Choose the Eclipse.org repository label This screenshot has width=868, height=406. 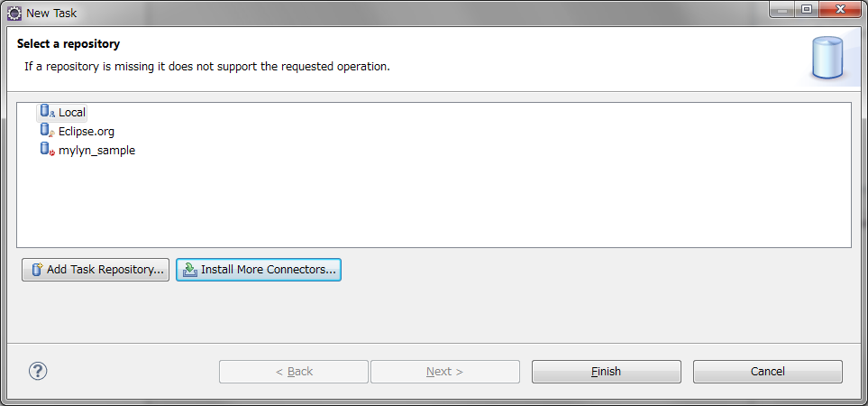pos(87,132)
